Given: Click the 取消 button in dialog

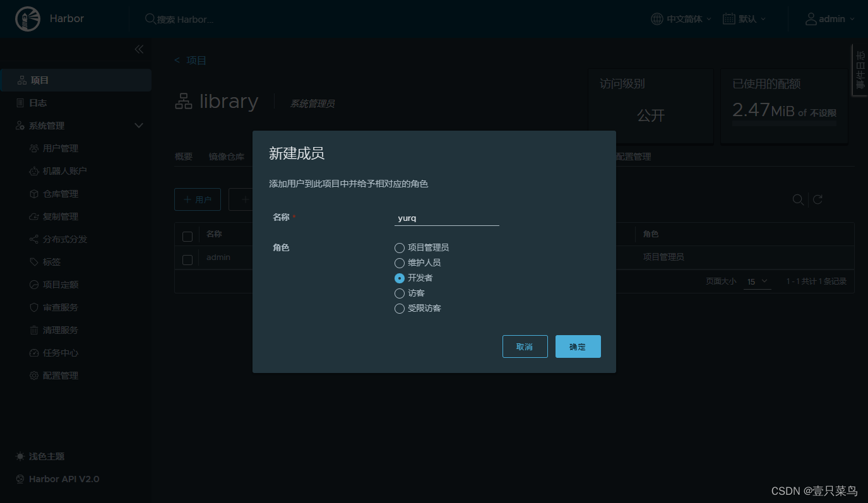Looking at the screenshot, I should click(525, 346).
